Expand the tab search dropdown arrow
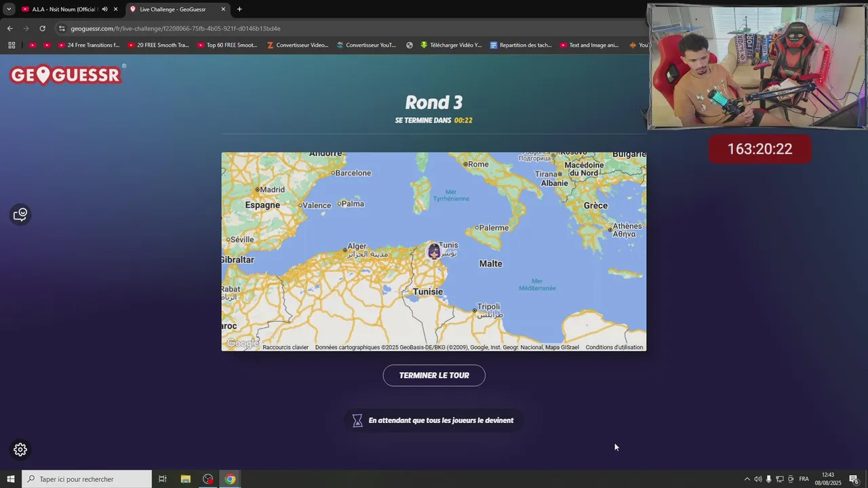The image size is (868, 488). tap(9, 9)
